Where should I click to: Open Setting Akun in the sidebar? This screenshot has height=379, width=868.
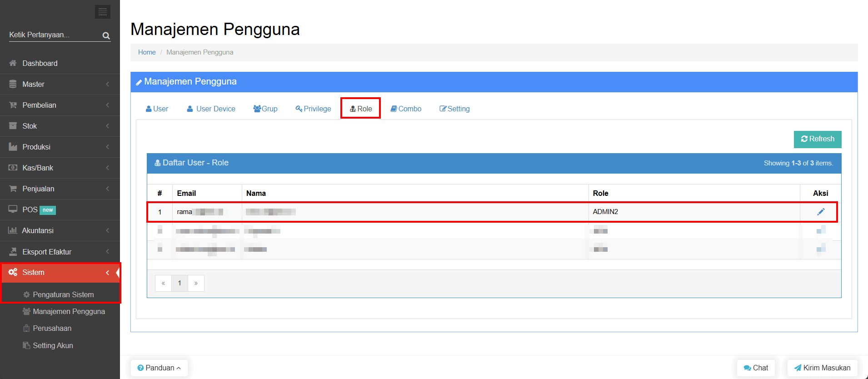click(x=53, y=345)
